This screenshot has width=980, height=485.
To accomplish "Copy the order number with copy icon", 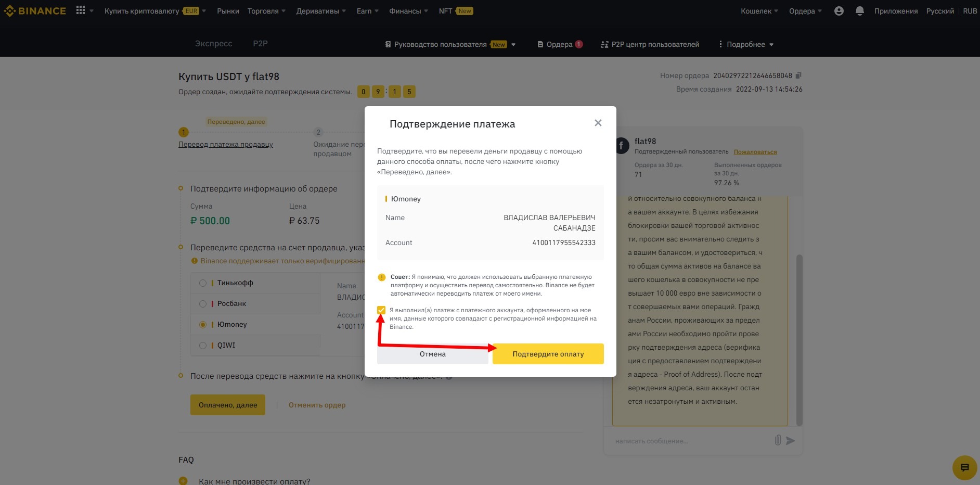I will [799, 75].
